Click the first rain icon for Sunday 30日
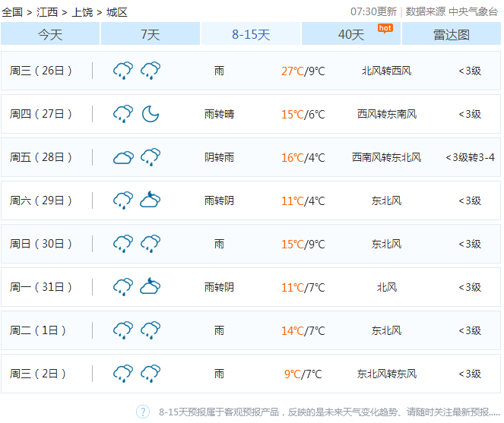 (123, 244)
